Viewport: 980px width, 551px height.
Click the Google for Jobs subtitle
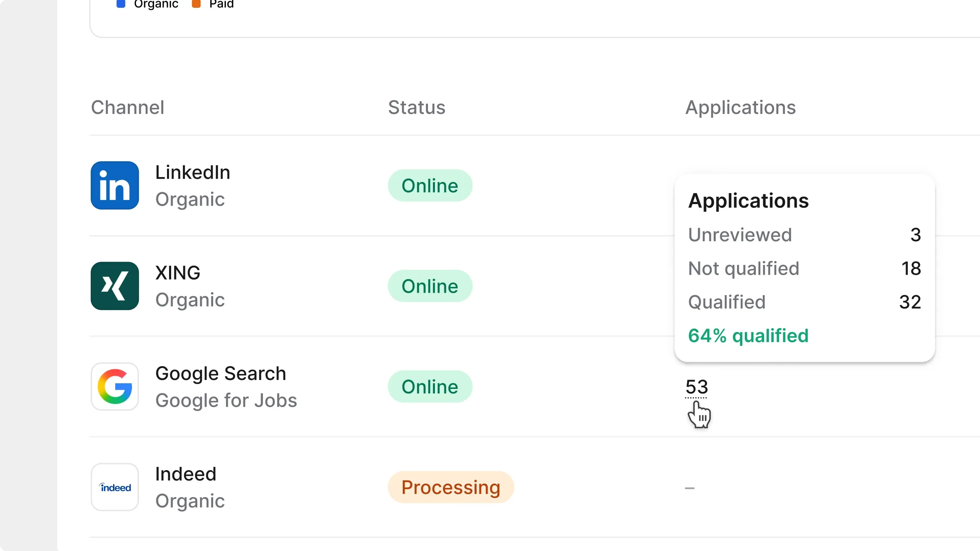[x=226, y=400]
